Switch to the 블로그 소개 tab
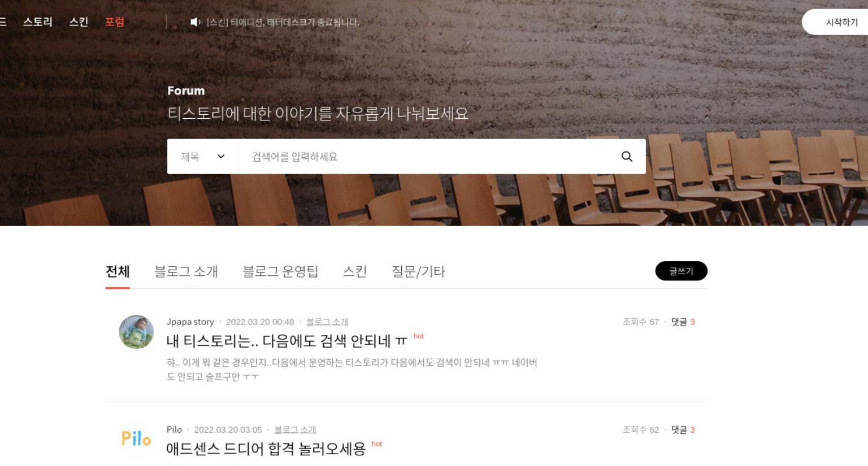 pyautogui.click(x=186, y=271)
